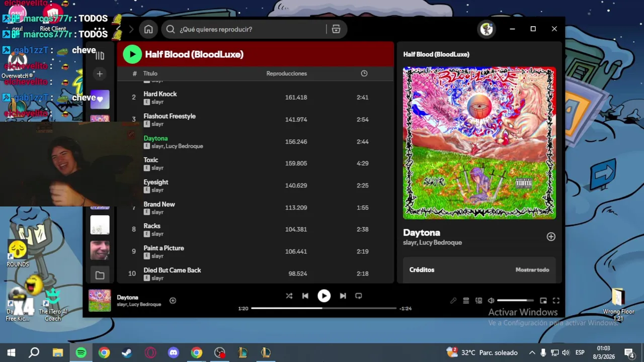Click the BloodLuxe album artwork

point(479,143)
